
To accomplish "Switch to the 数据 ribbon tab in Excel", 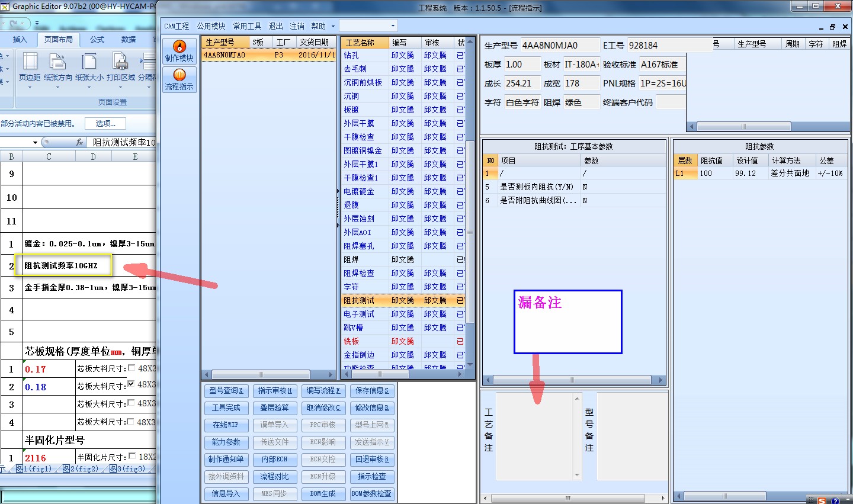I will (129, 40).
